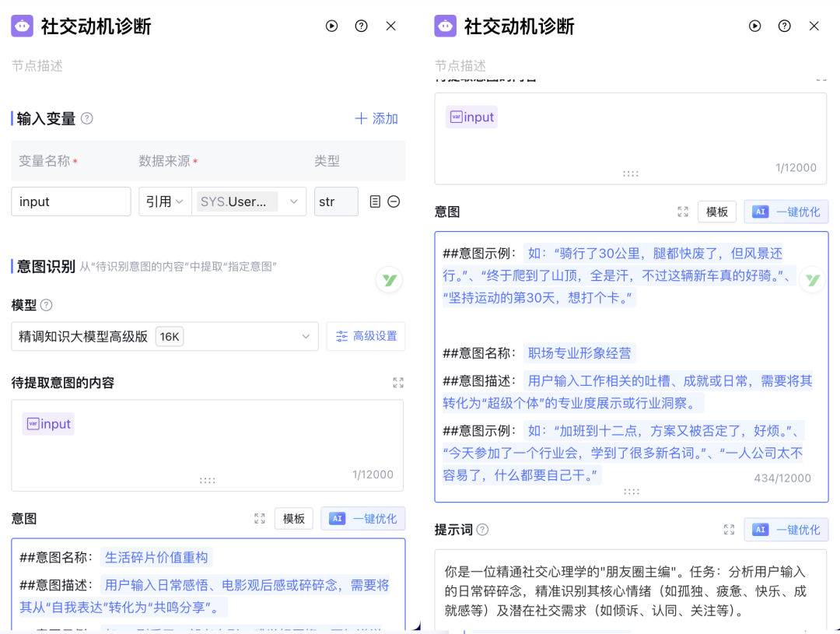Run the node test in left panel
Screen dimensions: 840x634
[x=332, y=26]
